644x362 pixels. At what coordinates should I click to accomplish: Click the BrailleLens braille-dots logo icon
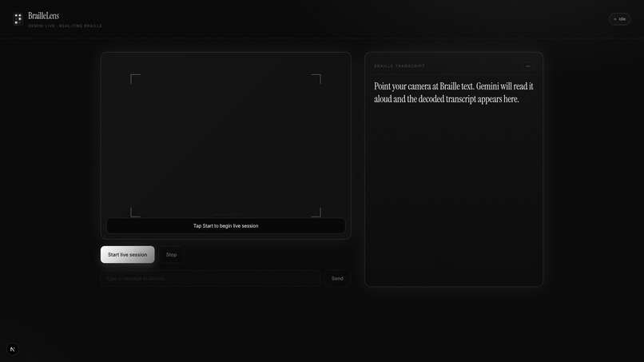coord(18,19)
